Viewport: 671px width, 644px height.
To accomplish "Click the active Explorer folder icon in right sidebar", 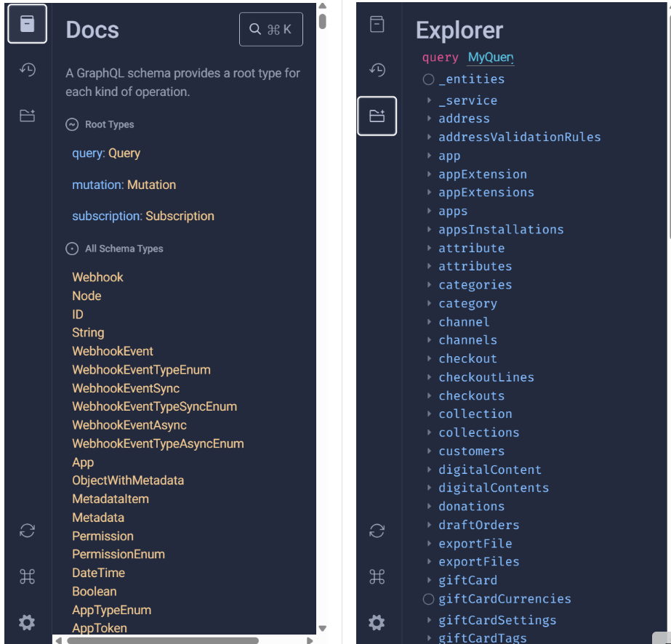I will [377, 116].
